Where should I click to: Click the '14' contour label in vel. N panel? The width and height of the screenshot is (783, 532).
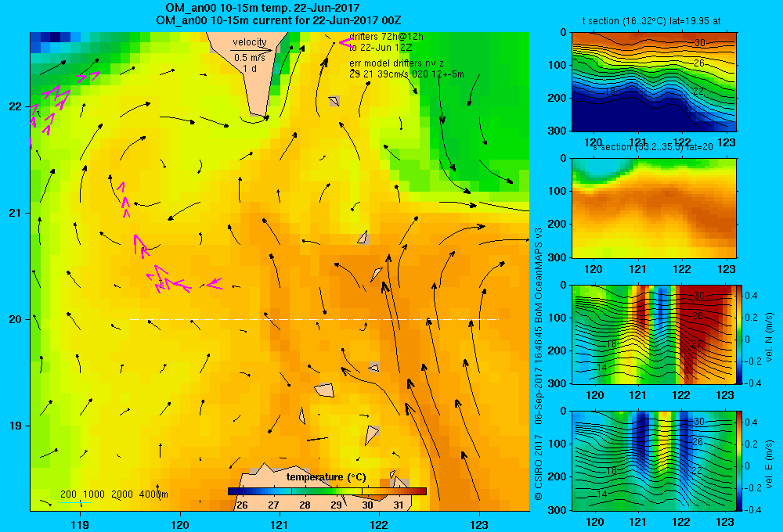click(x=601, y=367)
